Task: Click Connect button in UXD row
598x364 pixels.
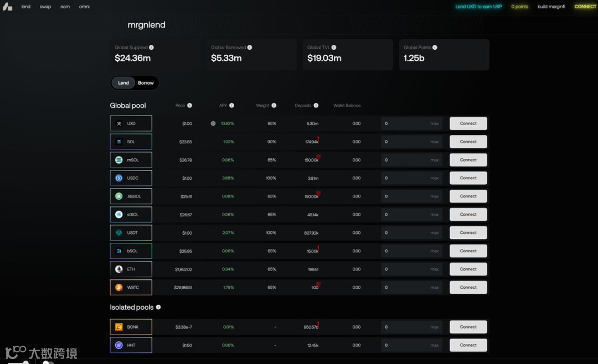Action: [468, 123]
